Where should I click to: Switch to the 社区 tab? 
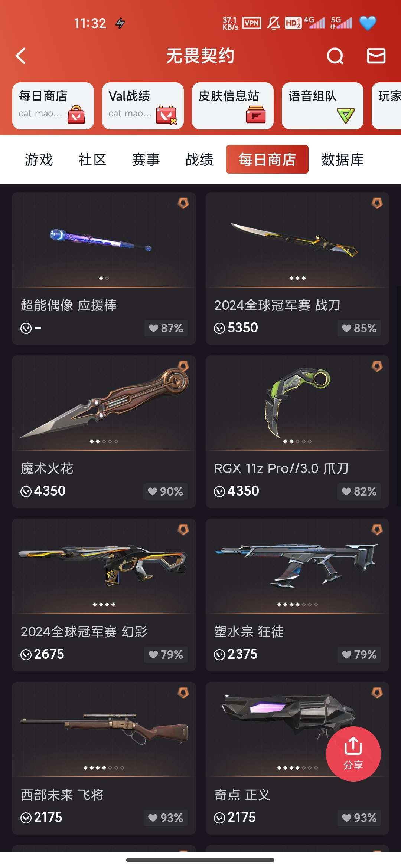coord(92,160)
